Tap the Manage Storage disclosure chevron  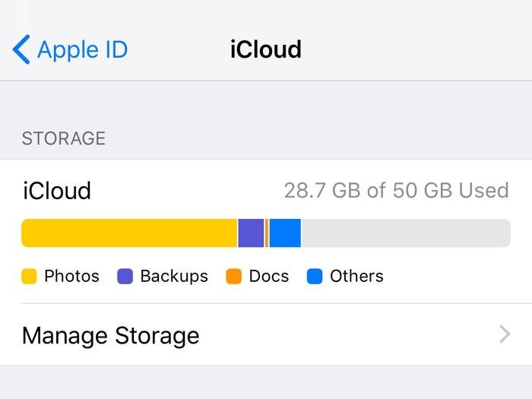505,334
